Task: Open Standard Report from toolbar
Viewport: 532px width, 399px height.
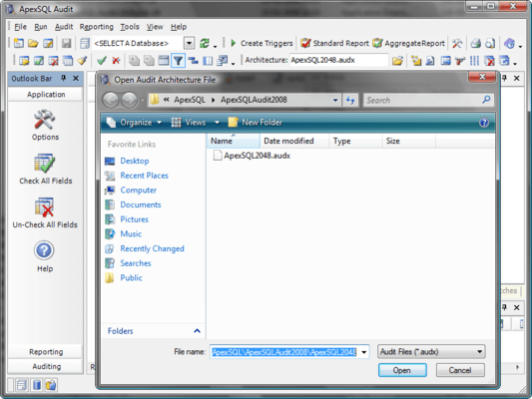Action: point(335,43)
